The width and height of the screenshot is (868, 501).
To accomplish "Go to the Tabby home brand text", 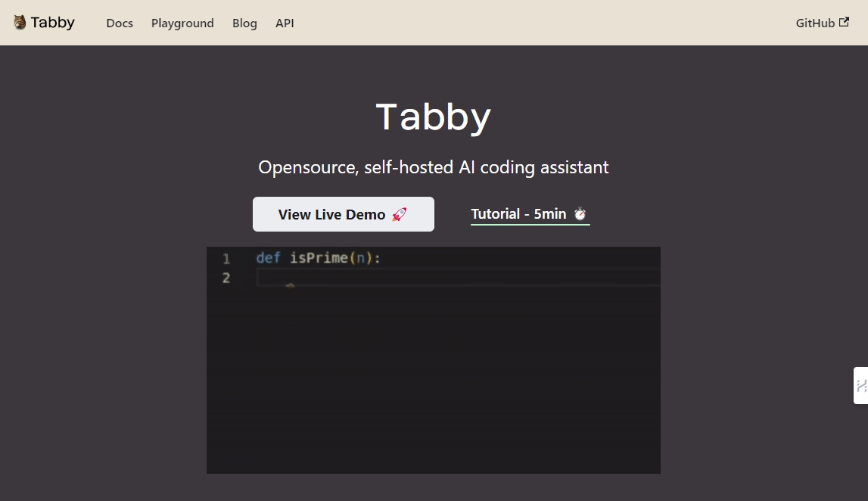I will (52, 23).
